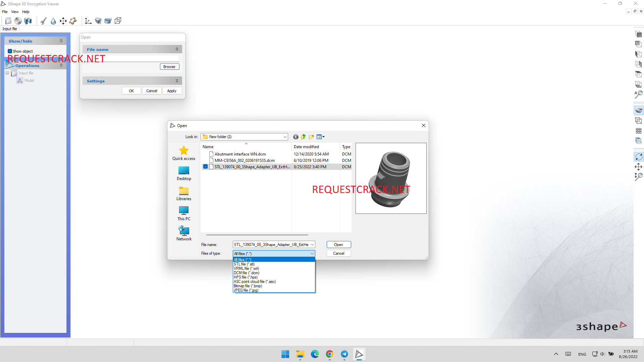Click the disc icon in toolbar
644x362 pixels.
(x=18, y=21)
